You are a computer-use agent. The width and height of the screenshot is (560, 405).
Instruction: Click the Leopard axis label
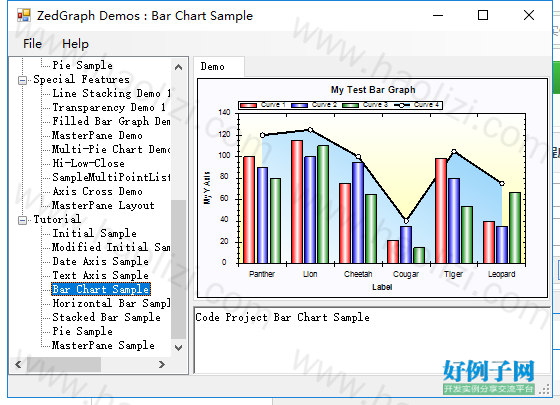[501, 274]
